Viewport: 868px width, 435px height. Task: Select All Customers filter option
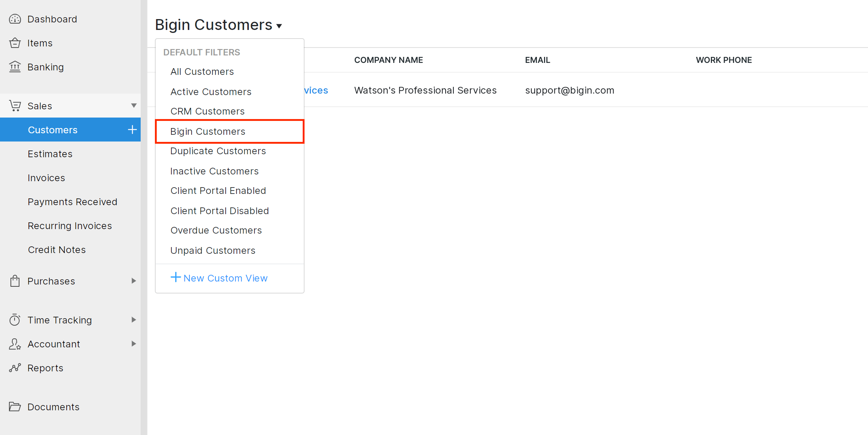click(202, 71)
